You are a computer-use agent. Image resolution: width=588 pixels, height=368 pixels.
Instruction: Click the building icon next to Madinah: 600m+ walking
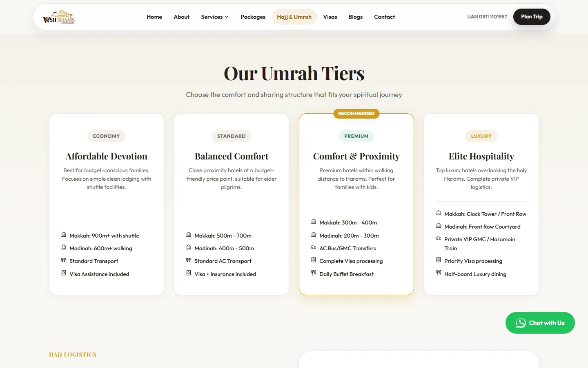(64, 247)
